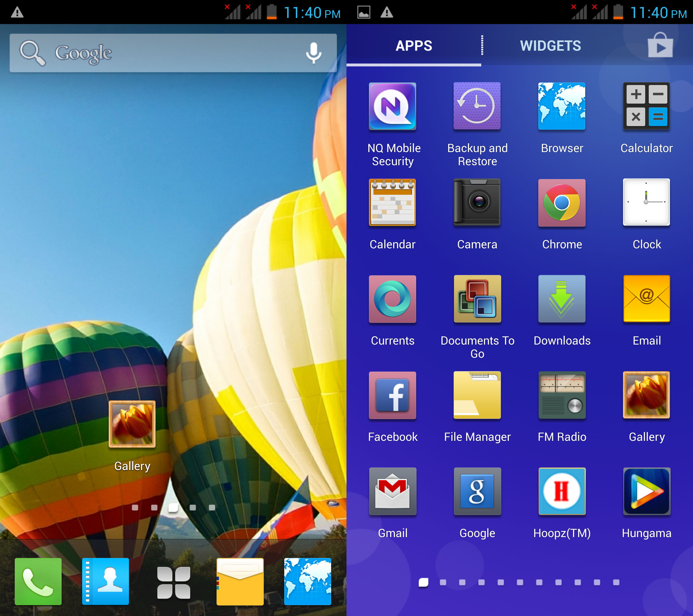Open the Calculator app
693x616 pixels.
click(646, 107)
